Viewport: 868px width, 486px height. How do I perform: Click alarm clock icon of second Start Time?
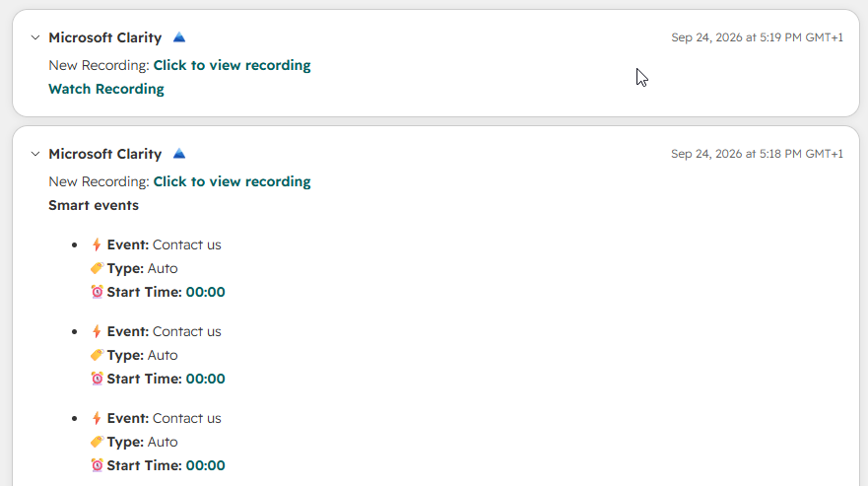97,379
